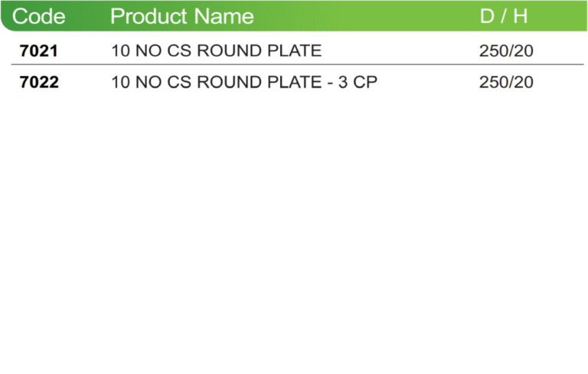The image size is (588, 374).
Task: Click the letter H in header
Action: click(521, 17)
